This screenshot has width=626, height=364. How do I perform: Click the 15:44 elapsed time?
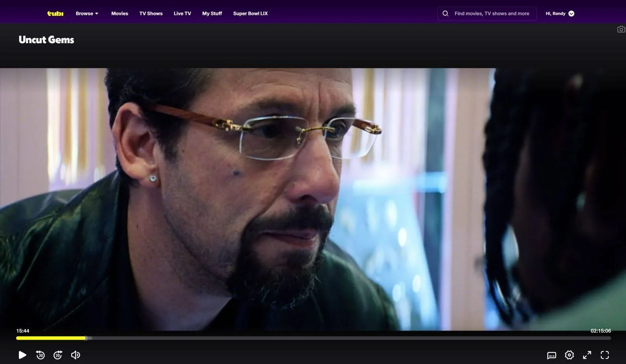(23, 331)
